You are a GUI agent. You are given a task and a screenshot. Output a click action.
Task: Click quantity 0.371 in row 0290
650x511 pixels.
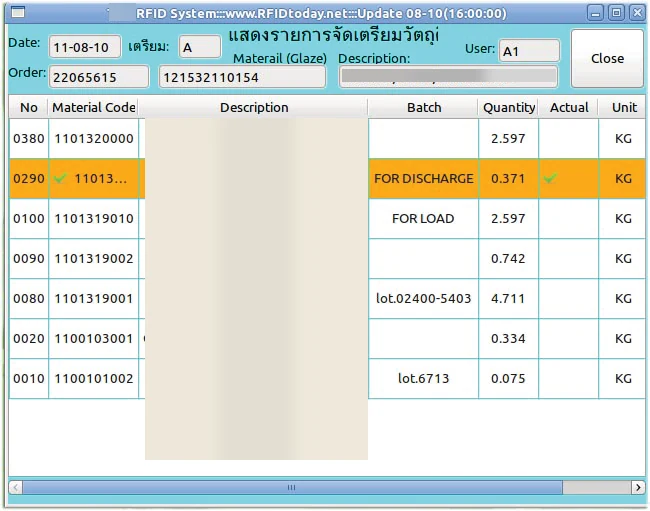pyautogui.click(x=508, y=178)
